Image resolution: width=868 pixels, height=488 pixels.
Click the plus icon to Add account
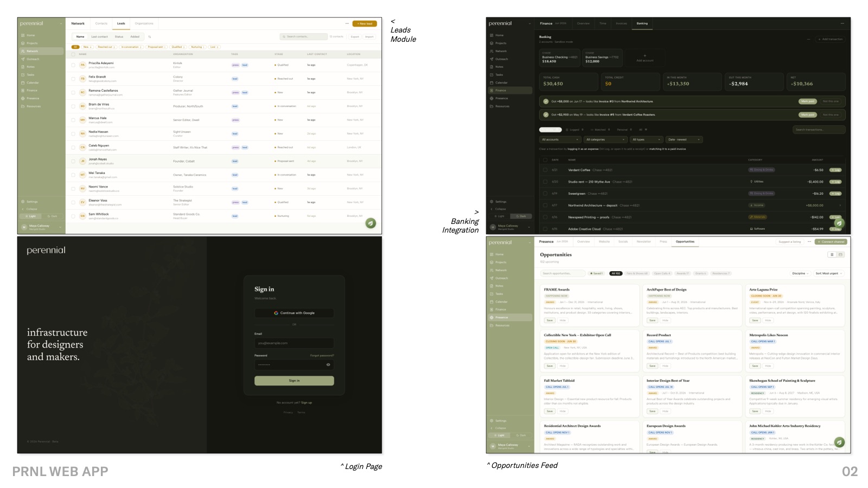point(644,55)
